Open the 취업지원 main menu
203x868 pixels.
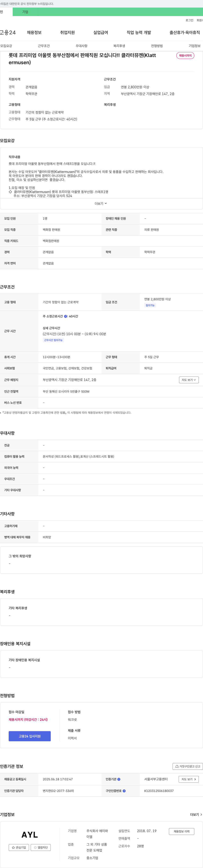point(67,33)
